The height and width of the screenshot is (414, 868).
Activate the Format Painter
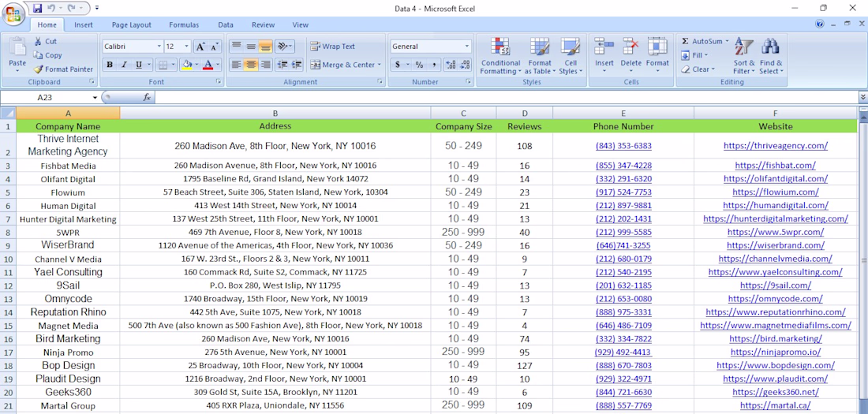(x=63, y=69)
